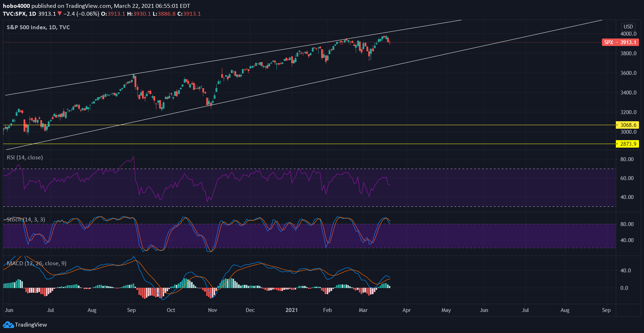Click the Jul 2020 time axis label
The width and height of the screenshot is (644, 333).
click(x=50, y=310)
